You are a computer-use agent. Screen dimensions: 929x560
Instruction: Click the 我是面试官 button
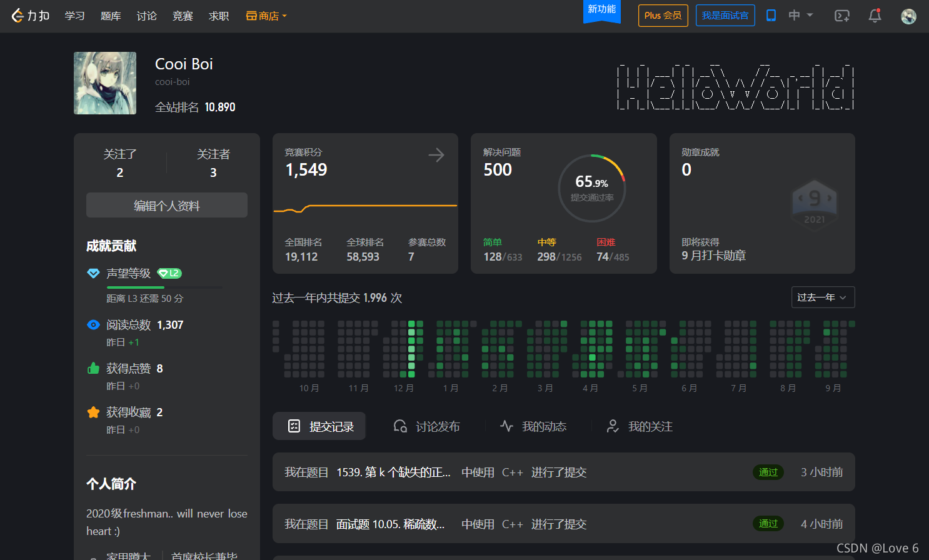725,16
